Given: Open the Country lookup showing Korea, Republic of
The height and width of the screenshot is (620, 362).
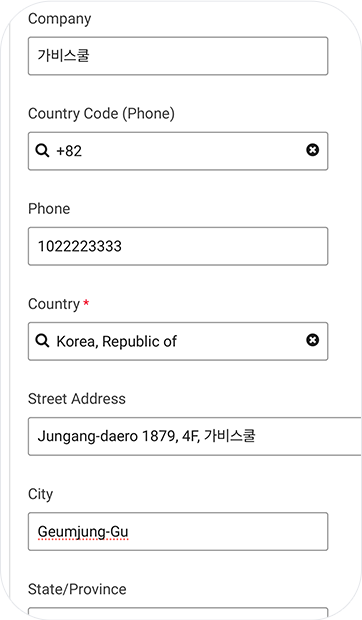Looking at the screenshot, I should pos(178,341).
